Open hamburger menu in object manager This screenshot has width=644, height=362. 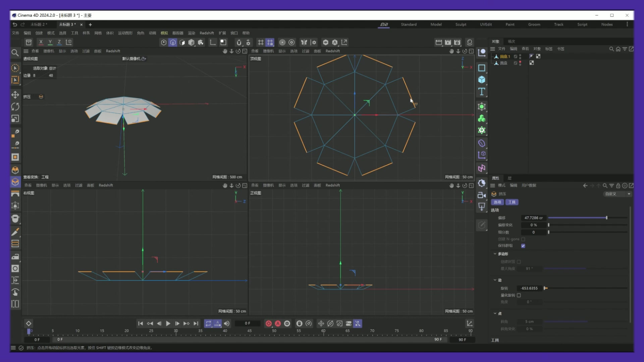[x=493, y=49]
